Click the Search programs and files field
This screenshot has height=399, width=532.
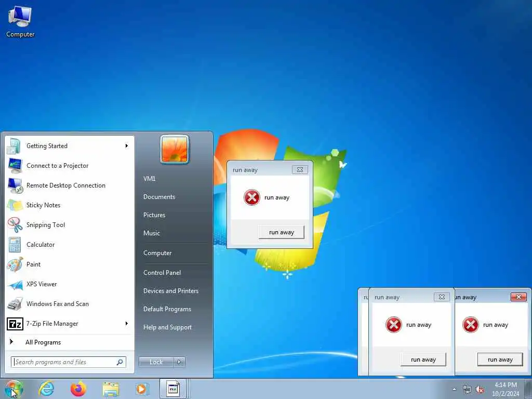coord(69,362)
